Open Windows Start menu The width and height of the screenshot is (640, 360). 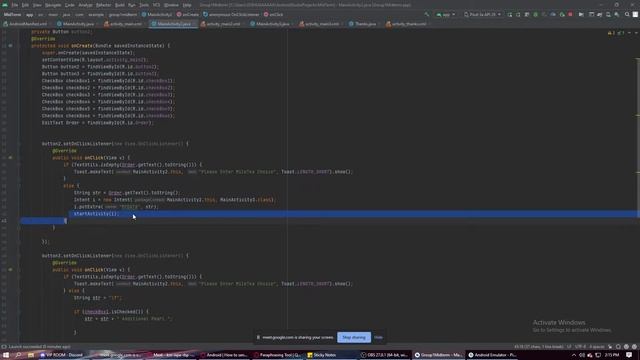(6, 355)
